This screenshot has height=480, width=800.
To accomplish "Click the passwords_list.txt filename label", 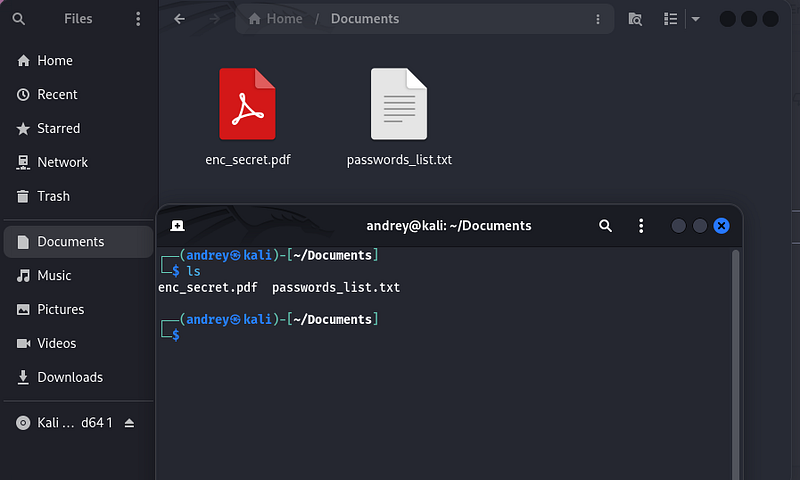I will point(399,160).
